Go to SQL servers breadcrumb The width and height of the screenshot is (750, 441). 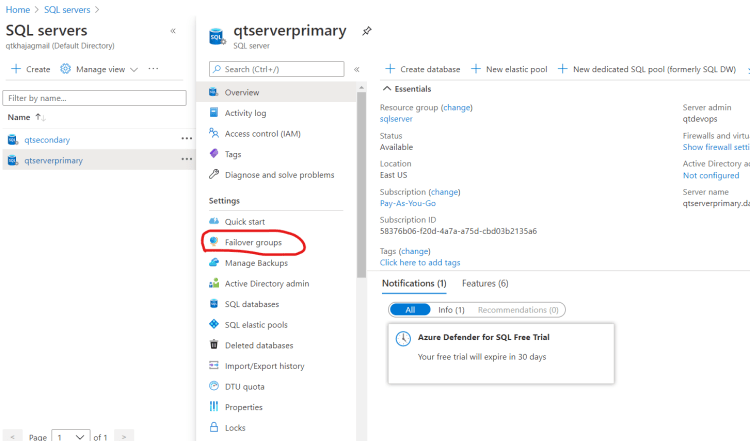click(67, 10)
